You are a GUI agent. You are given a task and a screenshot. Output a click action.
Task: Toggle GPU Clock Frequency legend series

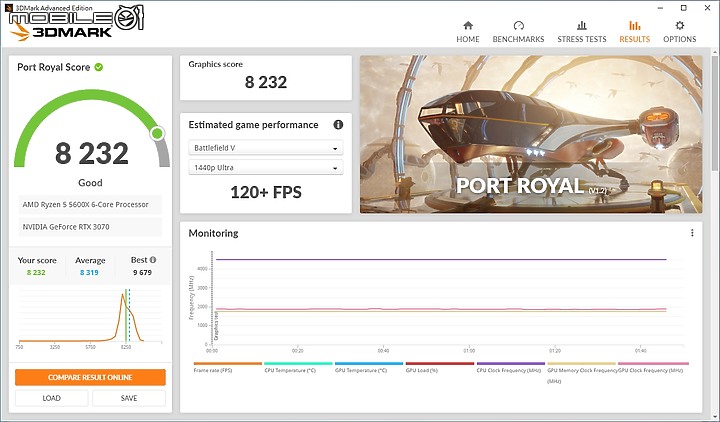(653, 367)
